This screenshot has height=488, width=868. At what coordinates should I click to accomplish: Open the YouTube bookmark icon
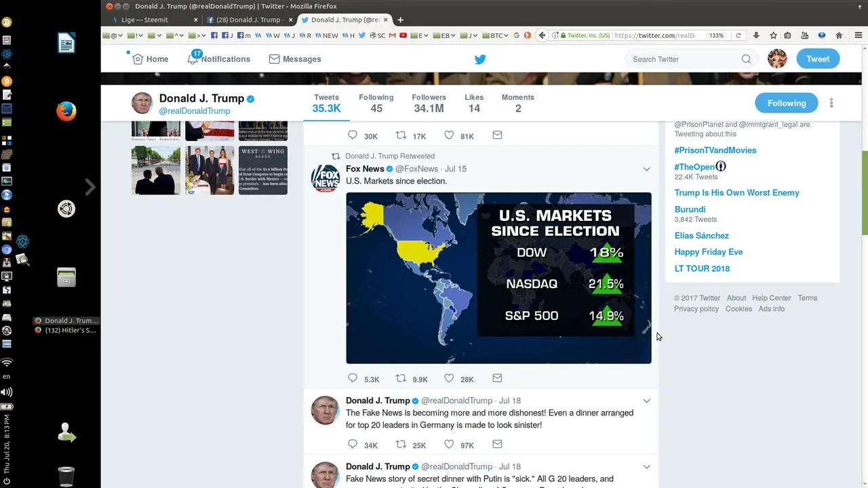[x=403, y=35]
